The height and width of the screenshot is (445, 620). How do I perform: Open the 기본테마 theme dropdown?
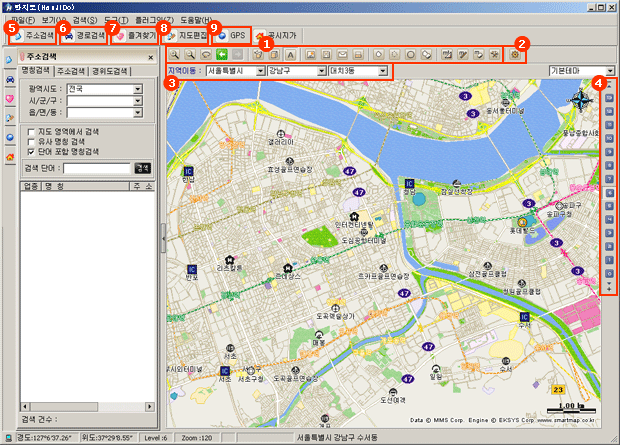(x=609, y=71)
